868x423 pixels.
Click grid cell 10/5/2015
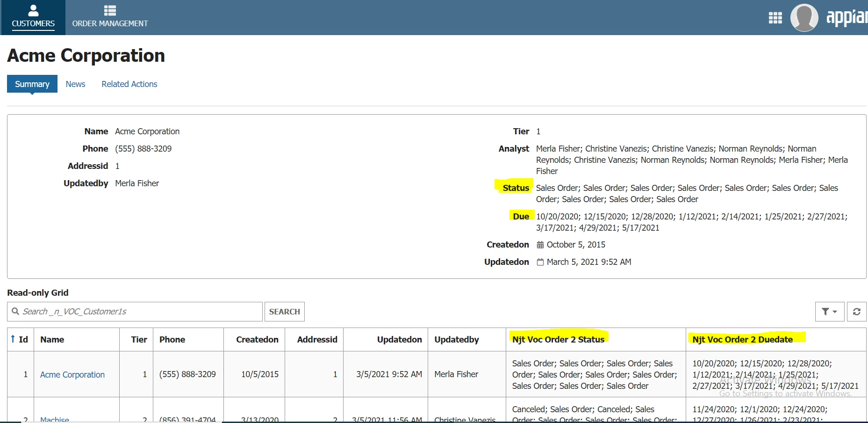coord(260,374)
